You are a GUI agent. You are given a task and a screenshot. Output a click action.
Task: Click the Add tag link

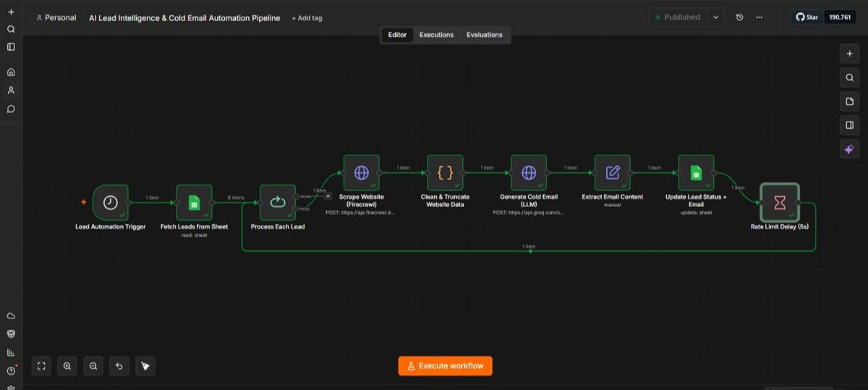(307, 18)
